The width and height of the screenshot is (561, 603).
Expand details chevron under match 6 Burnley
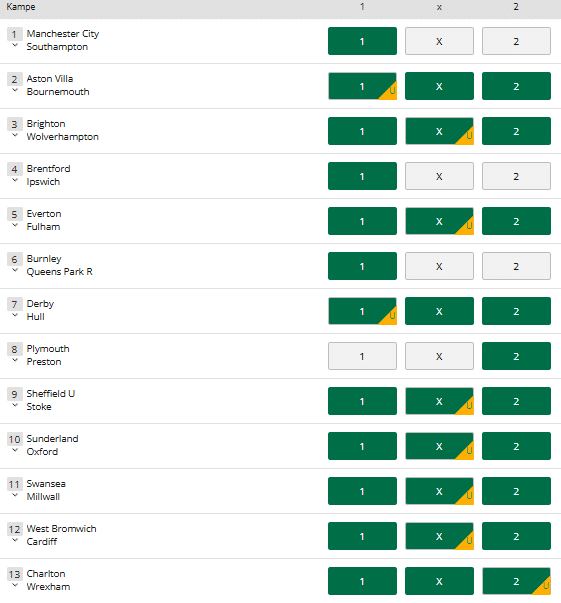click(x=15, y=270)
